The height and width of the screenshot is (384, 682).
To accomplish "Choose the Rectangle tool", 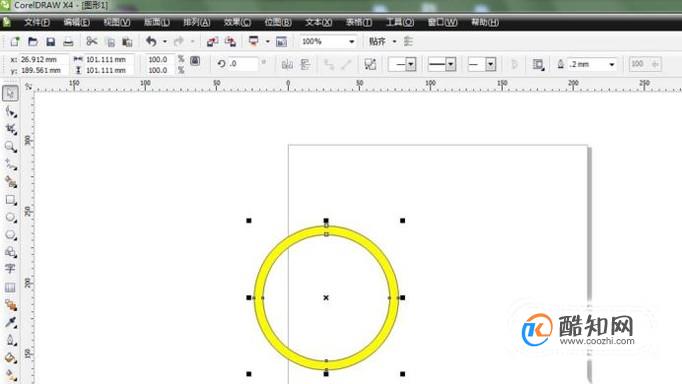I will click(10, 200).
